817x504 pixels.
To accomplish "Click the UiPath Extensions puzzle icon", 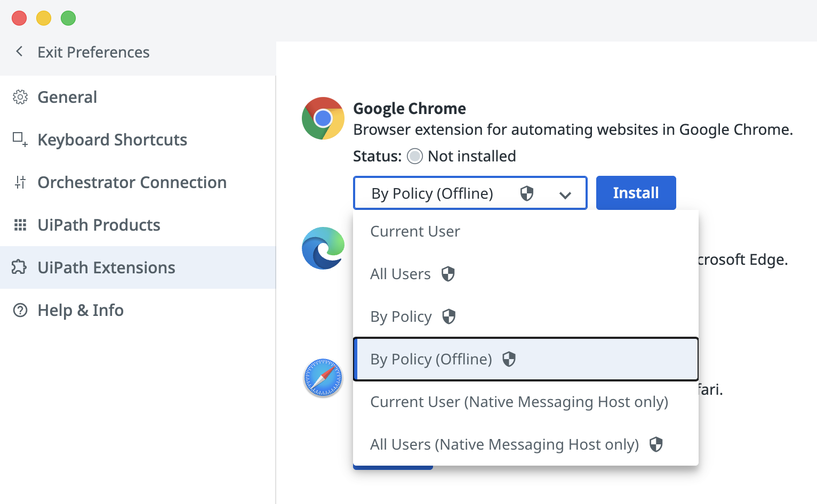I will click(x=20, y=267).
